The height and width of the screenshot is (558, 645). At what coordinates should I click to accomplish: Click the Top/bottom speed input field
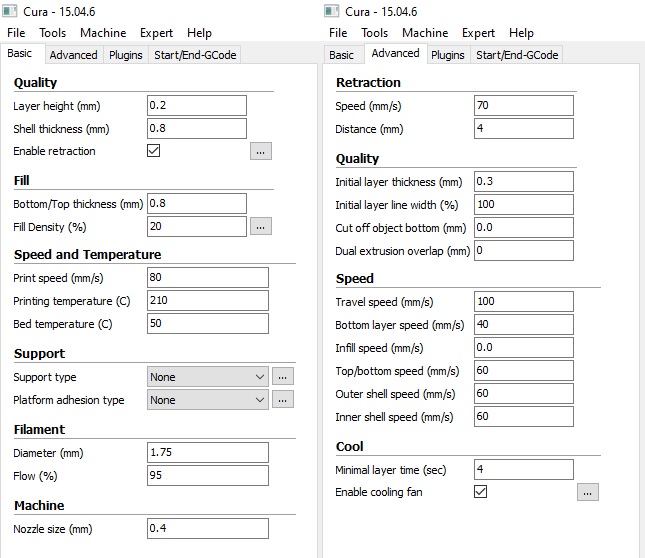(x=524, y=371)
